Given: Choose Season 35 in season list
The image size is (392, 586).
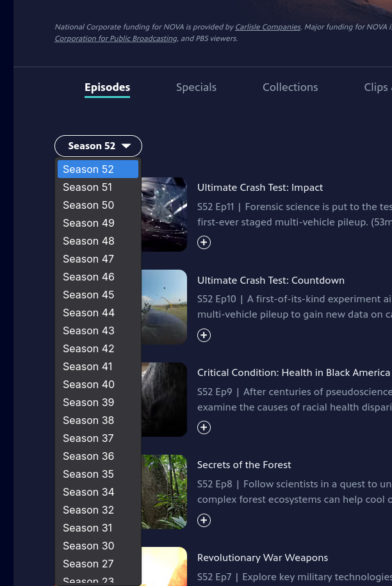Looking at the screenshot, I should point(98,475).
